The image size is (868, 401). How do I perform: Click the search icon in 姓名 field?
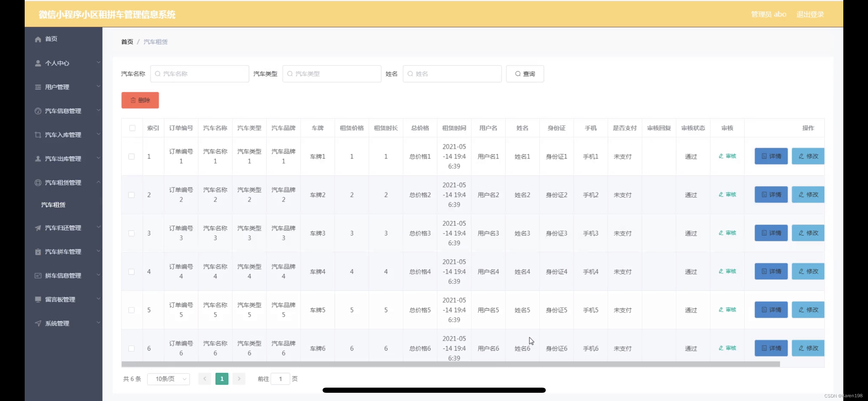(410, 74)
